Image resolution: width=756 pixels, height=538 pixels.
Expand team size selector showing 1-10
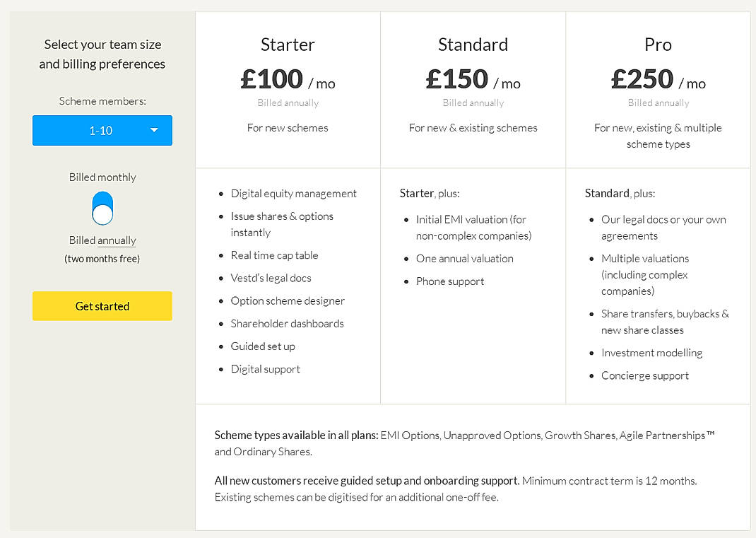point(102,130)
